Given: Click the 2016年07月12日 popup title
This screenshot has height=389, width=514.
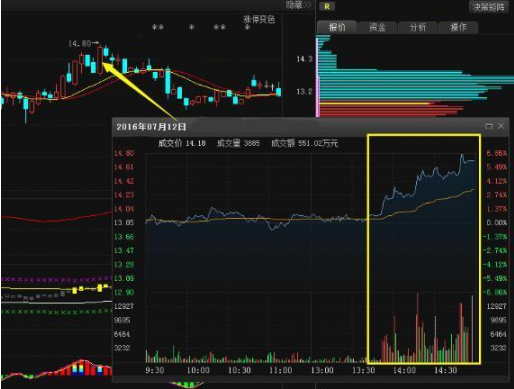Looking at the screenshot, I should pyautogui.click(x=151, y=127).
